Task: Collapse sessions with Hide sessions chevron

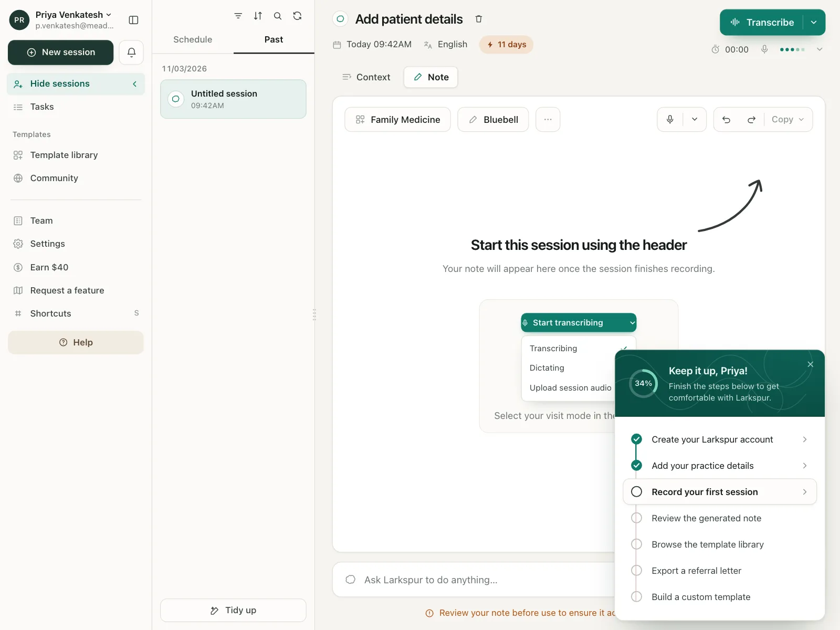Action: click(x=135, y=84)
